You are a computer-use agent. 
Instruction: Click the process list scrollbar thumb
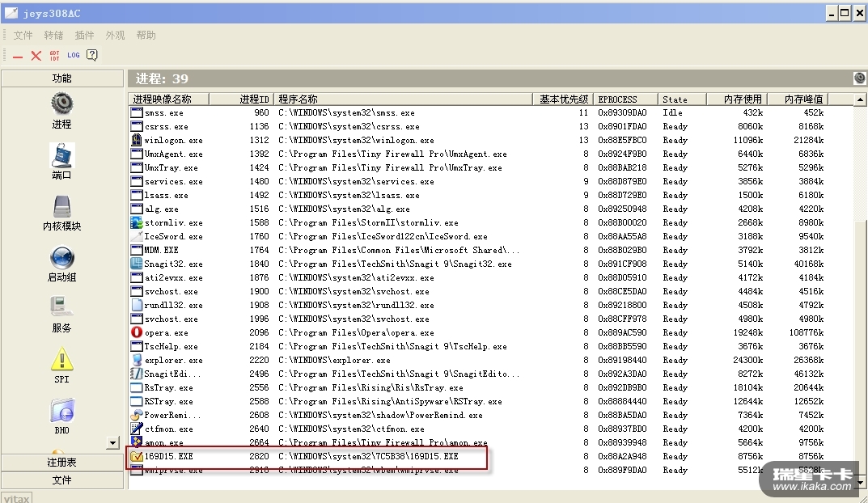click(860, 346)
